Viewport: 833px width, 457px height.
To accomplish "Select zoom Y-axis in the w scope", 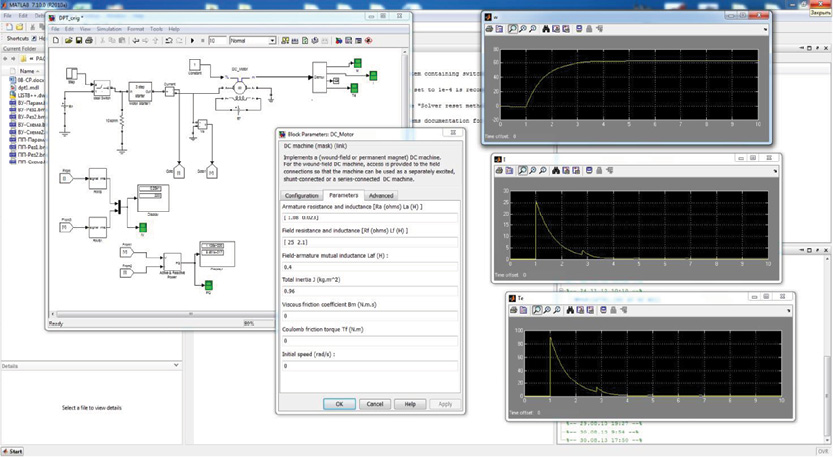I will 533,29.
